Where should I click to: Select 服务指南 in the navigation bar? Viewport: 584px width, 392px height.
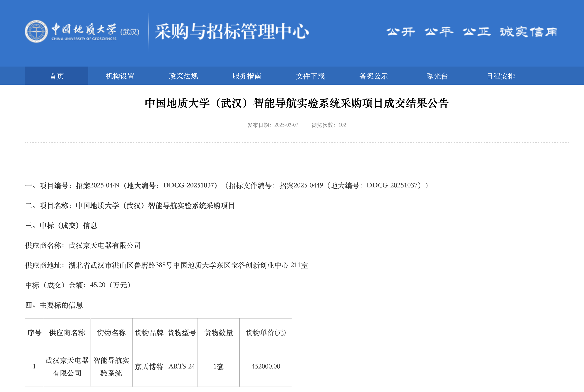(247, 76)
